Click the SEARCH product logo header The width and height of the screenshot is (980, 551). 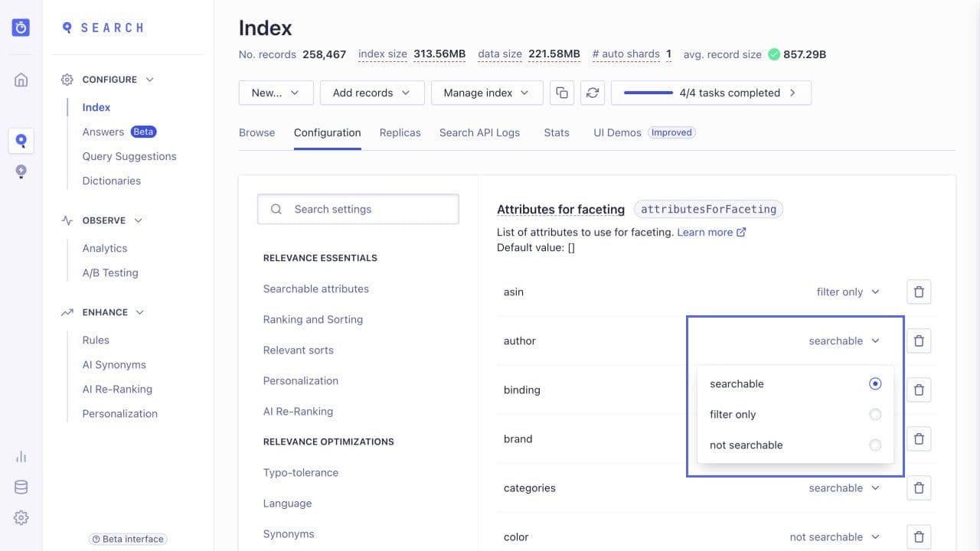103,28
